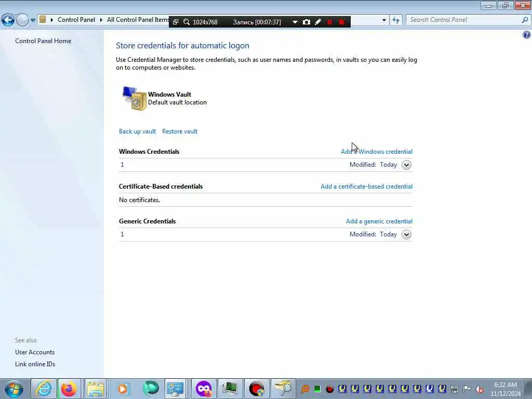The image size is (532, 399).
Task: Click the green round taskbar app icon
Action: pos(150,389)
